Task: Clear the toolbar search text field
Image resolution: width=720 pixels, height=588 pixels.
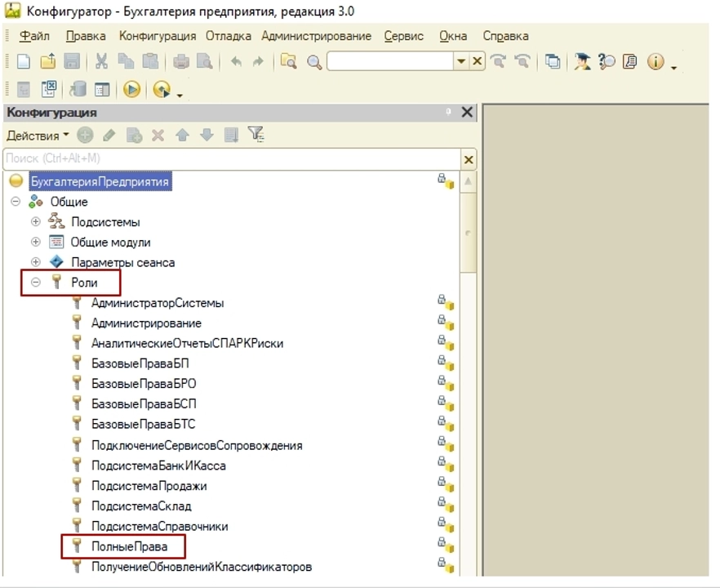Action: [477, 61]
